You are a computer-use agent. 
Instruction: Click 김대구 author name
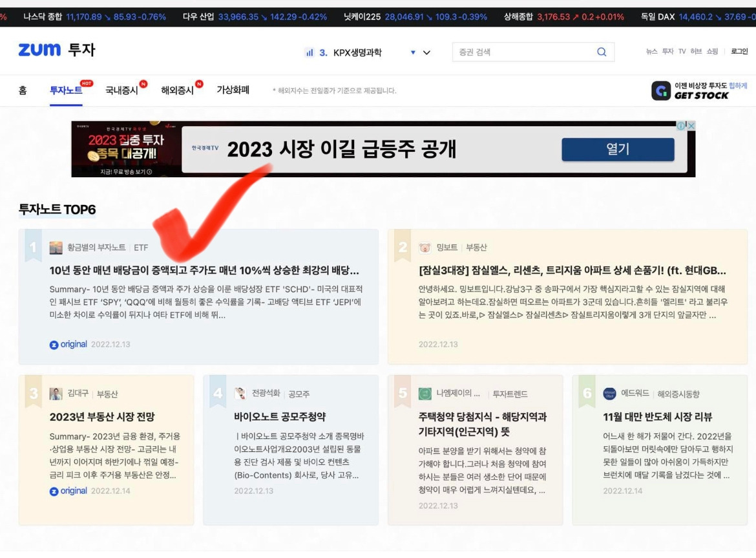78,393
